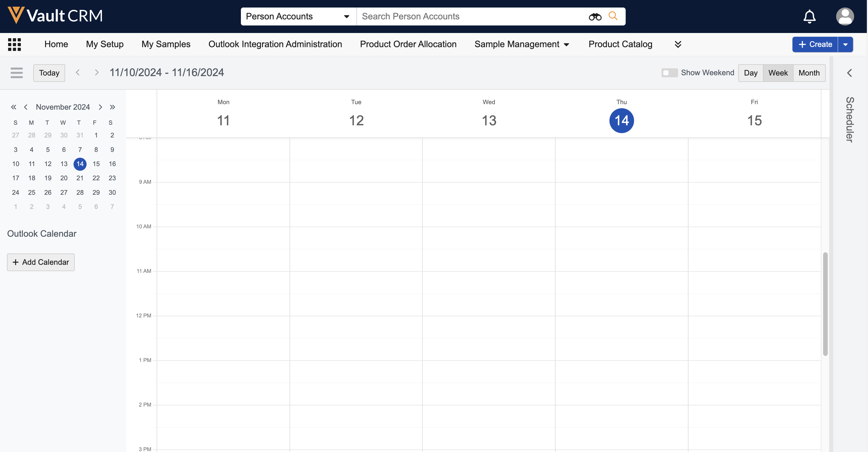868x452 pixels.
Task: Expand the Scheduler side panel
Action: point(849,73)
